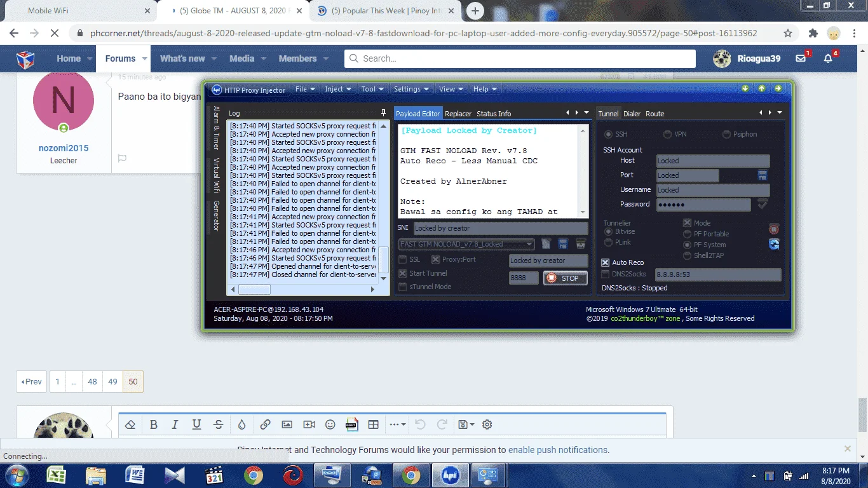The image size is (868, 488).
Task: Open the File menu dropdown
Action: [x=306, y=89]
